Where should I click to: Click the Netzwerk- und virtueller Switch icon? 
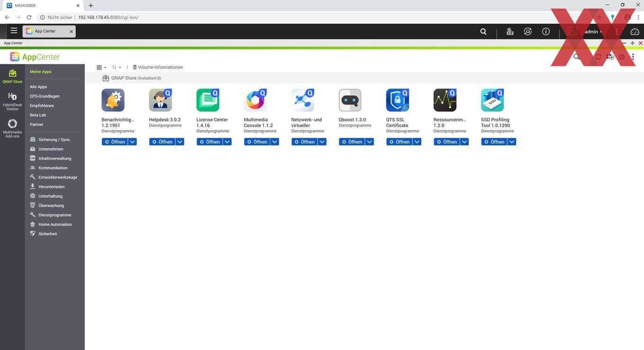pos(303,100)
